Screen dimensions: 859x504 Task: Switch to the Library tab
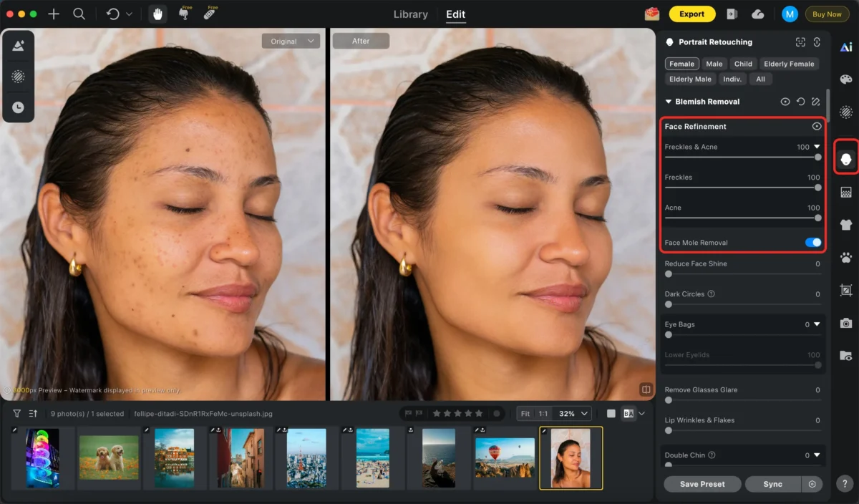pos(410,14)
